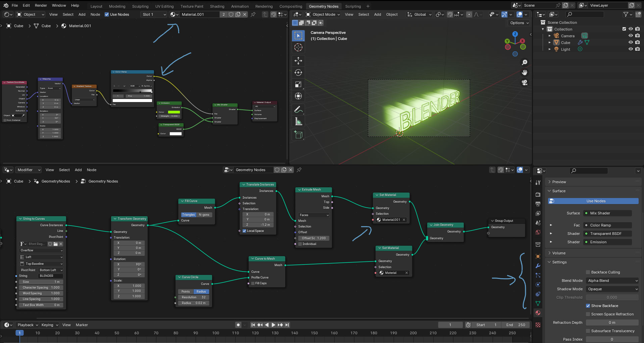The height and width of the screenshot is (343, 644).
Task: Open the Render menu
Action: pos(41,5)
